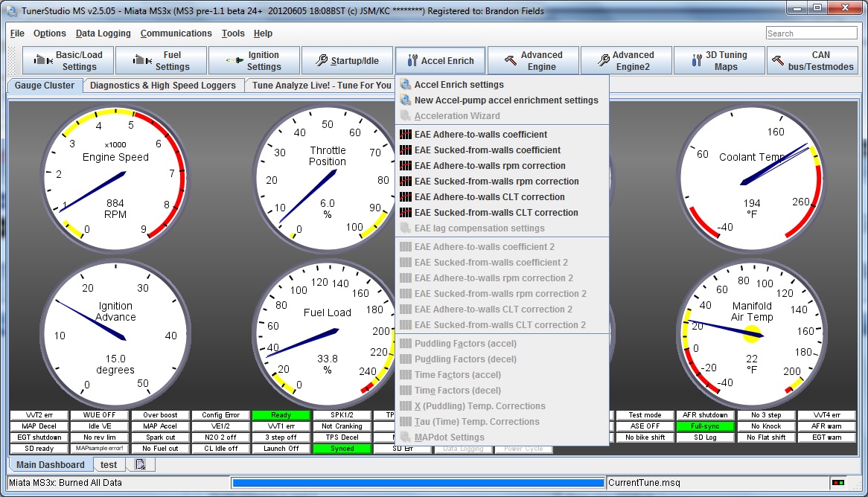Open the Data Logging menu
868x497 pixels.
coord(103,33)
